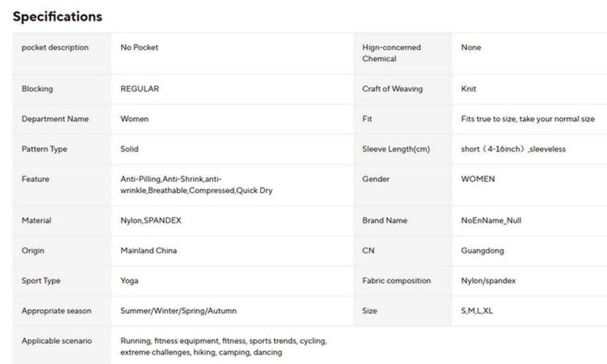Click the Department Name label
This screenshot has width=607, height=364.
55,119
